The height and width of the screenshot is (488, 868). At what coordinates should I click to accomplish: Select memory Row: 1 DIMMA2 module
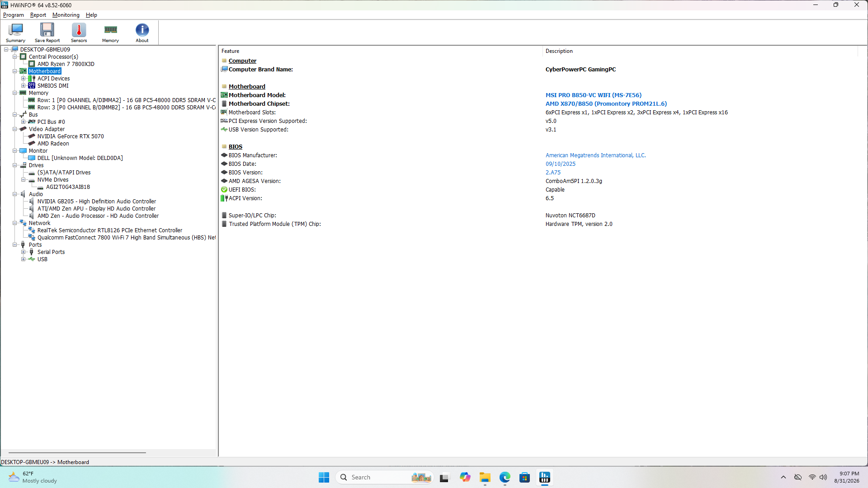click(x=127, y=100)
